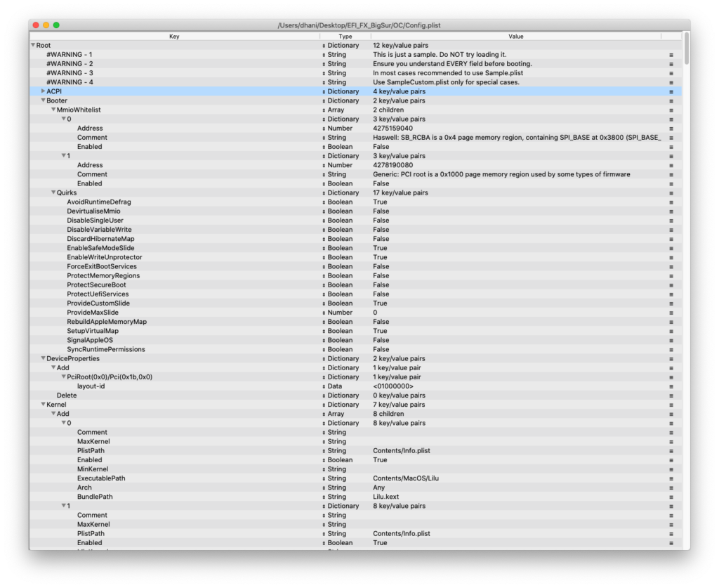The height and width of the screenshot is (588, 719).
Task: Click row menu icon for layout-id
Action: (671, 386)
